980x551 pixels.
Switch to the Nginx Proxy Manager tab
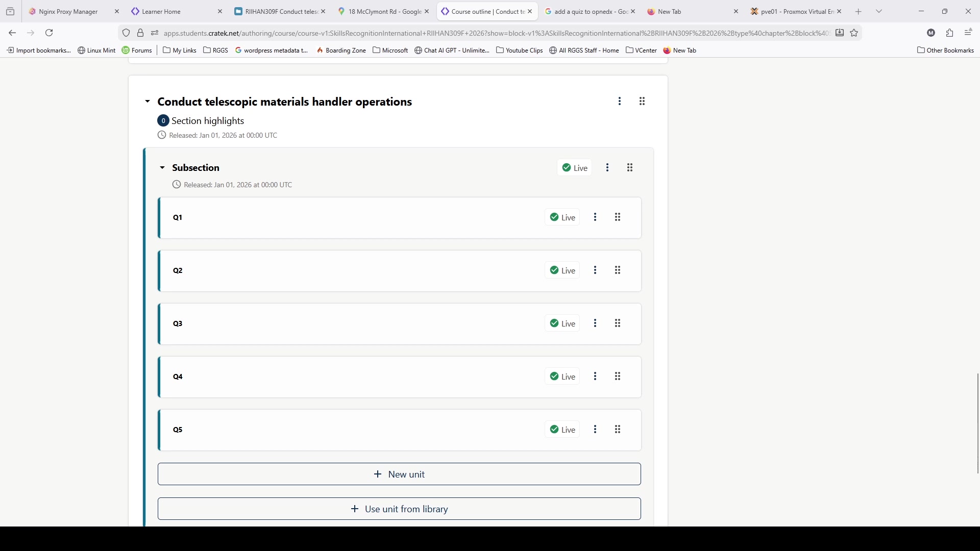(68, 11)
